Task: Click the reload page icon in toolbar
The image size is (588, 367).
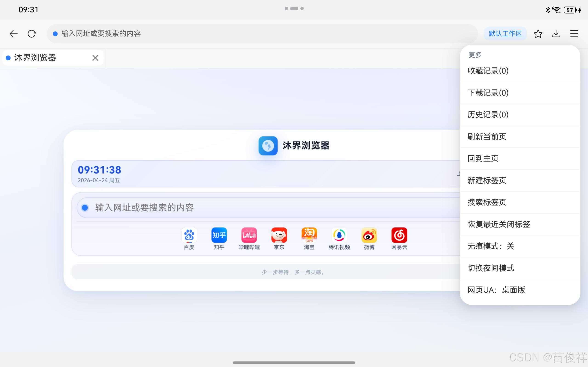Action: [x=32, y=33]
